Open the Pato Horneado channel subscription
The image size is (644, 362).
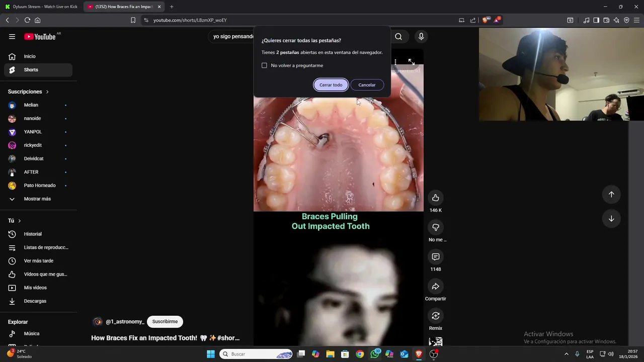[x=38, y=186]
